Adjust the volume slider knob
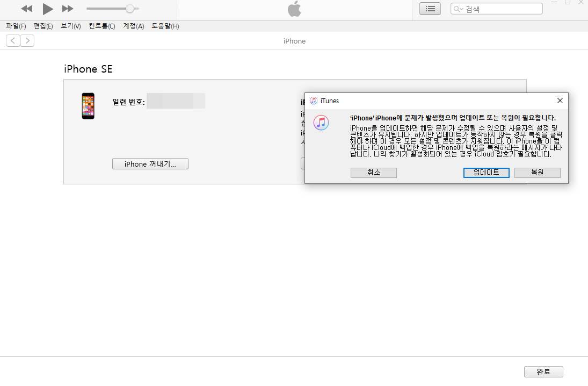The image size is (588, 386). point(130,9)
